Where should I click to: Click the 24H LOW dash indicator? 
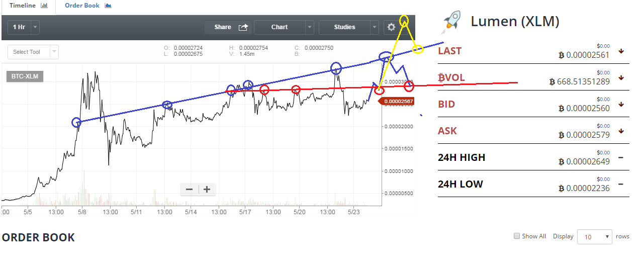pos(621,184)
